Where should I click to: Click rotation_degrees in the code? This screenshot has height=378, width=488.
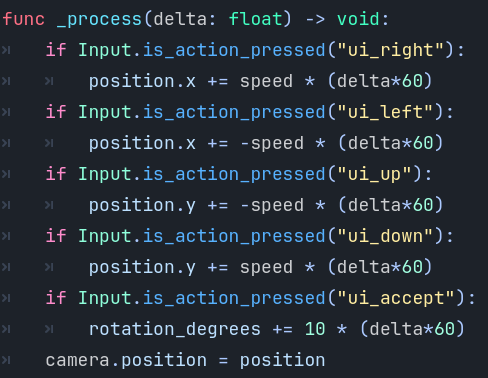point(175,330)
